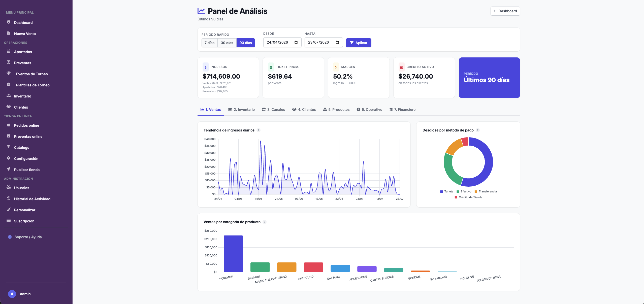Image resolution: width=644 pixels, height=304 pixels.
Task: Select the 30 días quick period
Action: [227, 43]
